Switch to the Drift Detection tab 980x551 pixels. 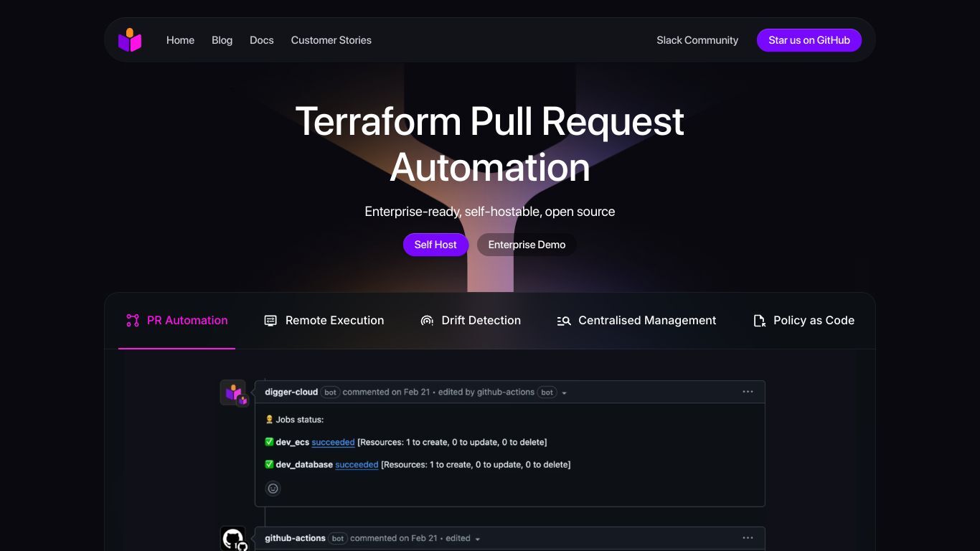(x=471, y=321)
